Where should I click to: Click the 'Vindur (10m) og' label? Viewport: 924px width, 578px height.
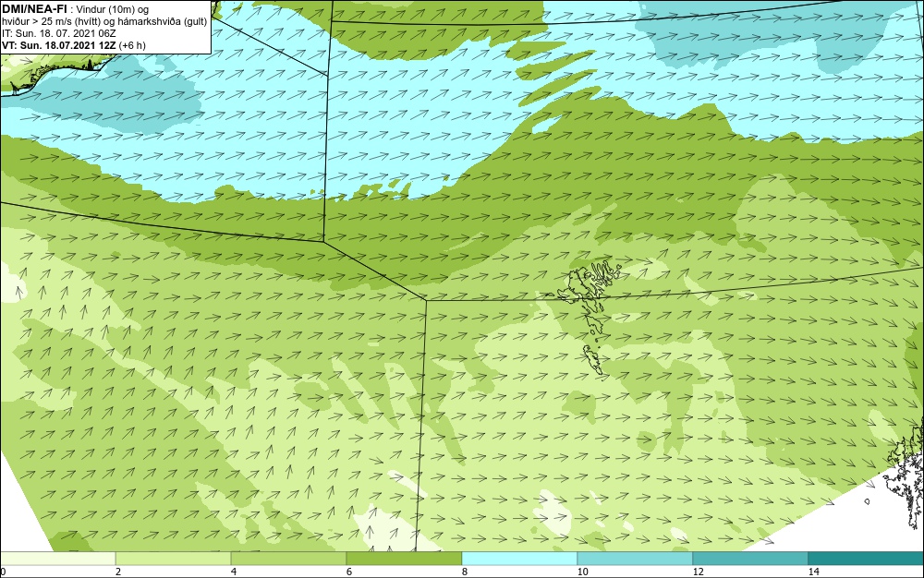coord(113,9)
